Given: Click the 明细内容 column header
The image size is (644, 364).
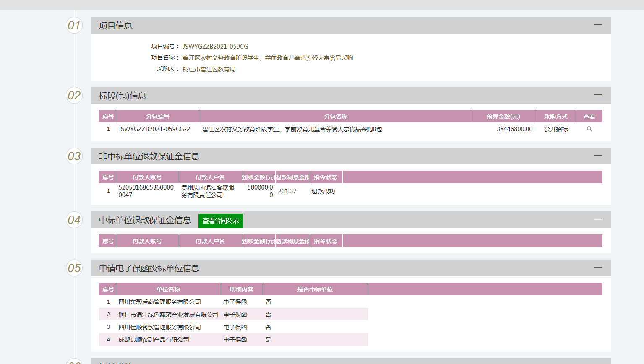Looking at the screenshot, I should (242, 289).
